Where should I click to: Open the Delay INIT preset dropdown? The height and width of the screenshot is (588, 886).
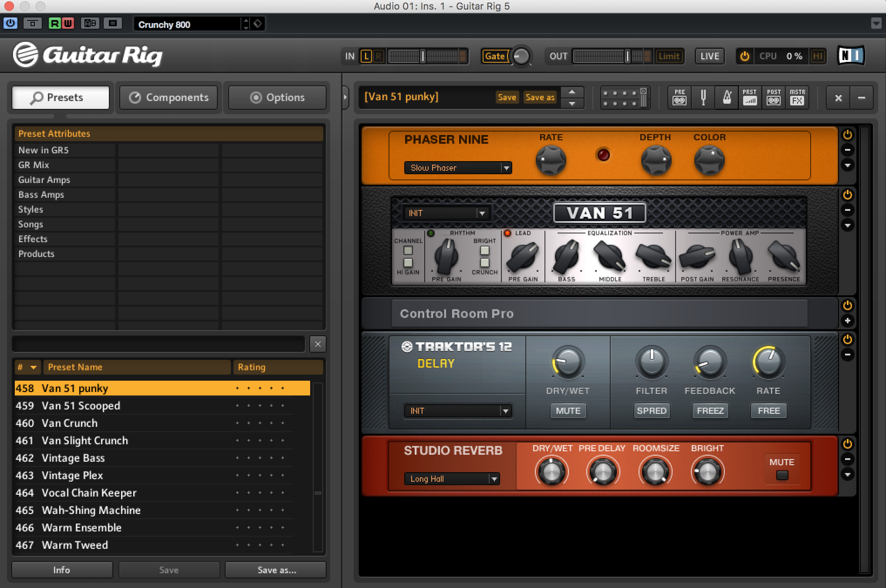pyautogui.click(x=458, y=411)
